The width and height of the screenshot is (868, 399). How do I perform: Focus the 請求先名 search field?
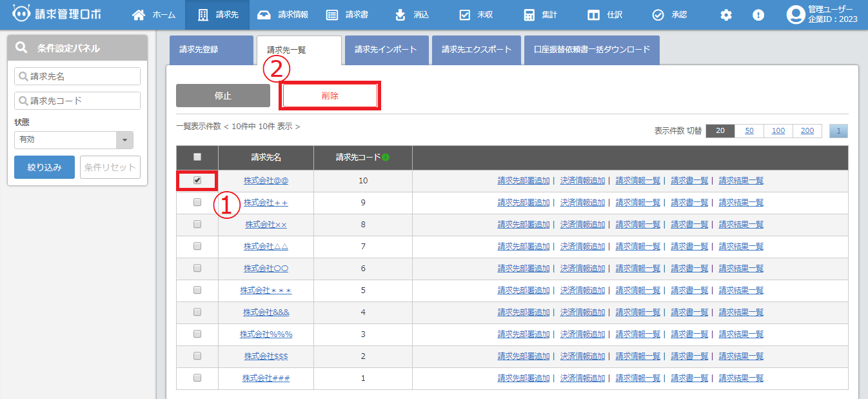(77, 76)
